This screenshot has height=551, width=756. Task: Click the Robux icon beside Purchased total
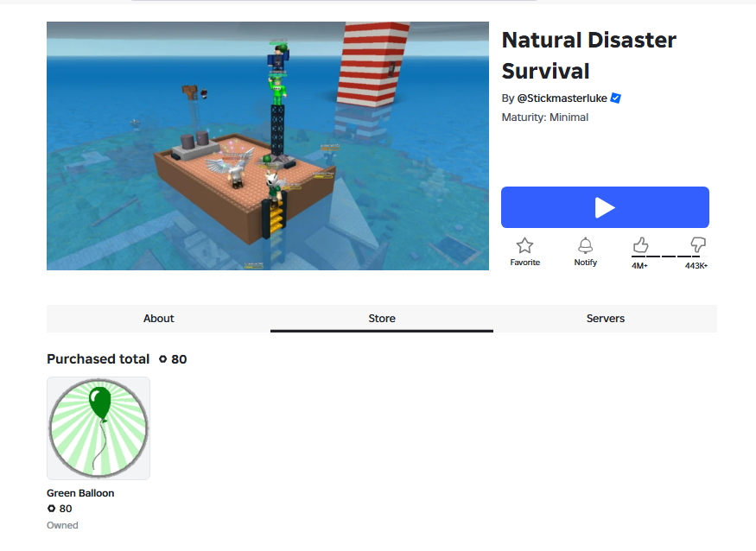pyautogui.click(x=163, y=359)
